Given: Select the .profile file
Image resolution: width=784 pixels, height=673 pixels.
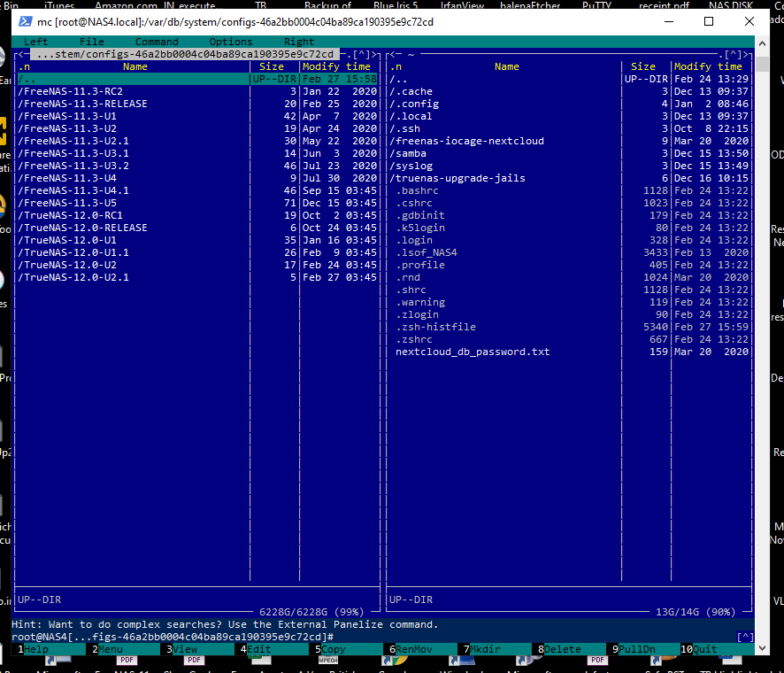Looking at the screenshot, I should pos(569,265).
